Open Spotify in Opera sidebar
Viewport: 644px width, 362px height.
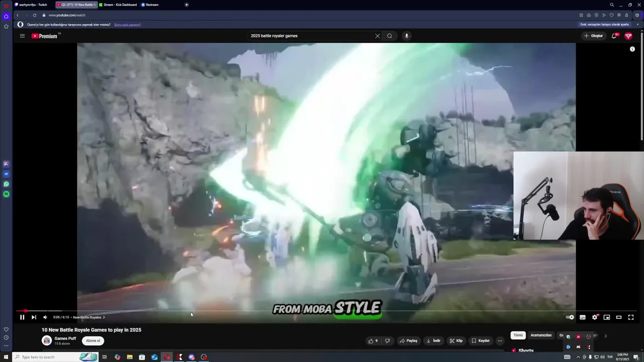click(x=6, y=194)
